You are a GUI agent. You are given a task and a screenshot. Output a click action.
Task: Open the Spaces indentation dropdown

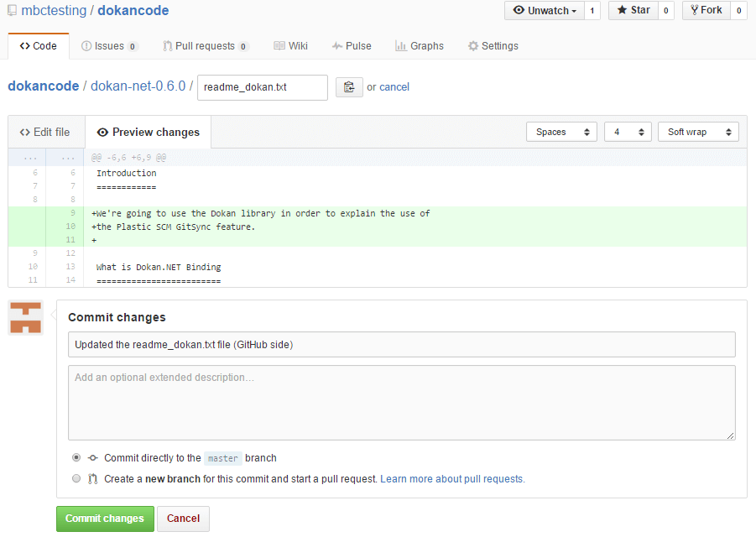point(561,132)
